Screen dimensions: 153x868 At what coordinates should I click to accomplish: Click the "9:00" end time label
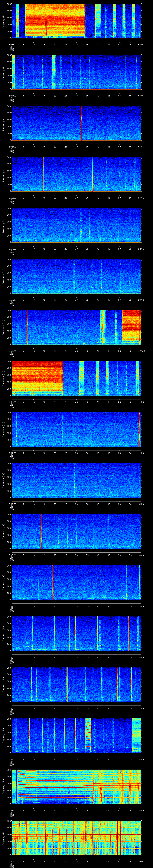[x=141, y=811]
